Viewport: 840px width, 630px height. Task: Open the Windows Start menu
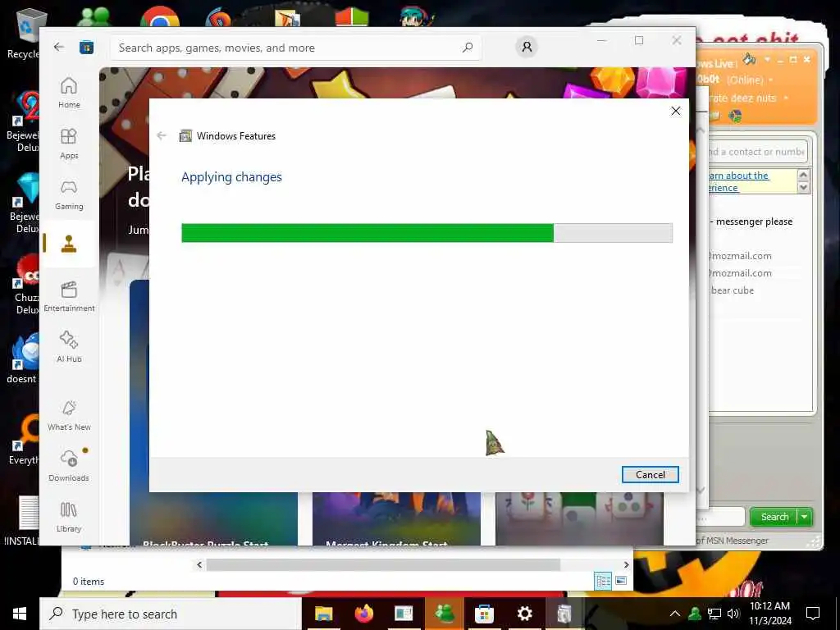(x=20, y=614)
